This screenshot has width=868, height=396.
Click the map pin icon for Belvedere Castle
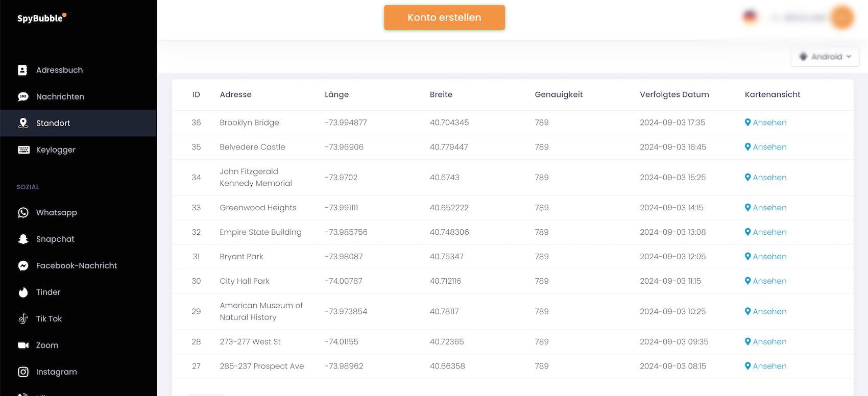748,147
